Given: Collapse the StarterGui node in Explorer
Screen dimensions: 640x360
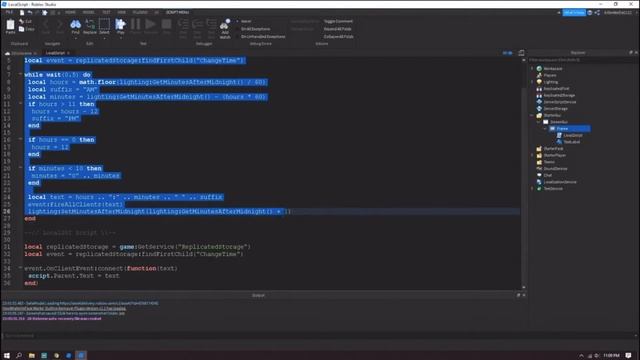Looking at the screenshot, I should click(x=532, y=116).
